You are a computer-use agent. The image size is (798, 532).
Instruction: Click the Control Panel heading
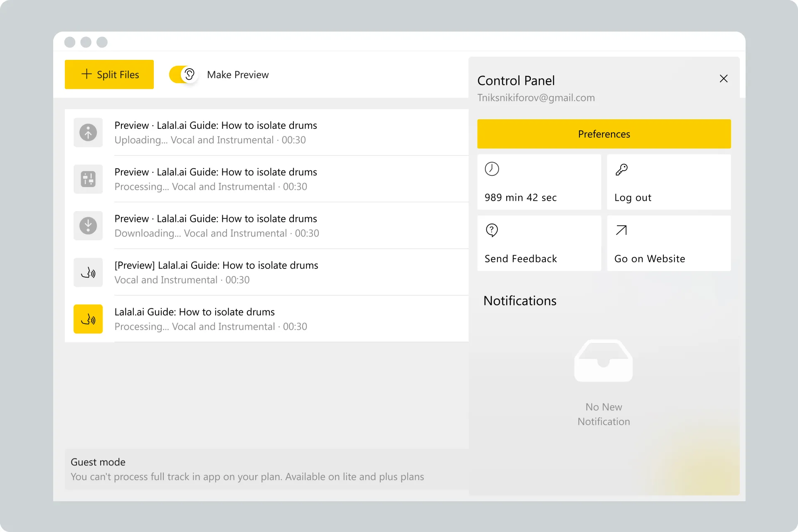[516, 81]
